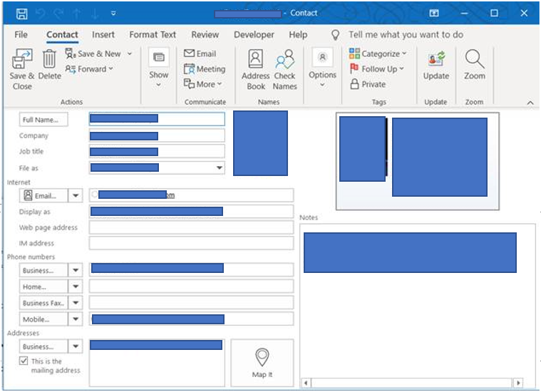Schedule a Meeting with contact
The height and width of the screenshot is (392, 541).
click(205, 69)
